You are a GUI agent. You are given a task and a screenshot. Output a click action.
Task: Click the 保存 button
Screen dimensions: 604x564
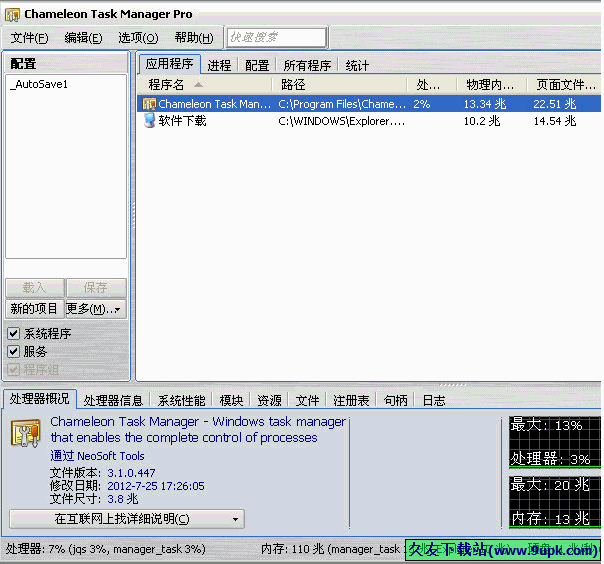tap(96, 287)
